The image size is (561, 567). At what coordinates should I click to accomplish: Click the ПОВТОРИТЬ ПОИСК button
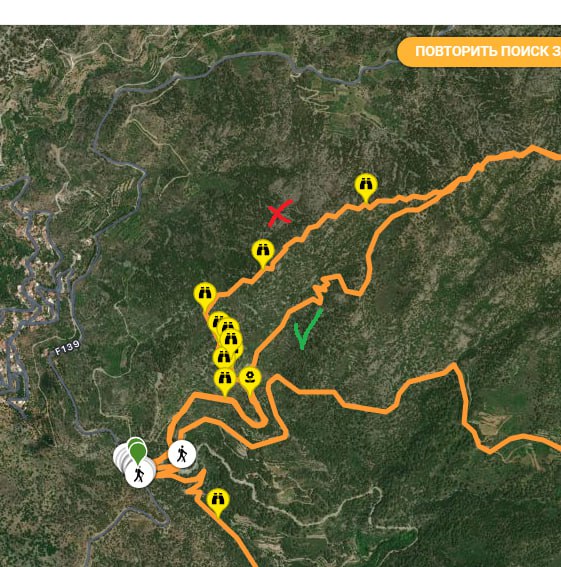[479, 52]
